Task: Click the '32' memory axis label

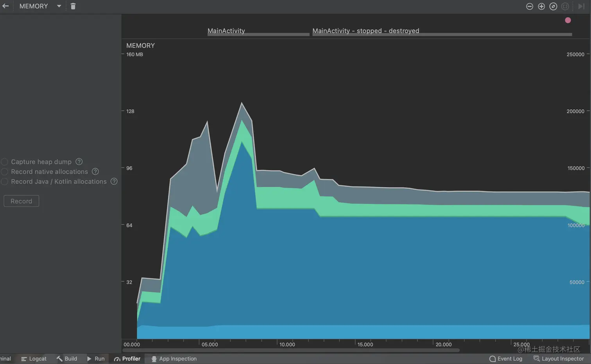Action: click(129, 282)
